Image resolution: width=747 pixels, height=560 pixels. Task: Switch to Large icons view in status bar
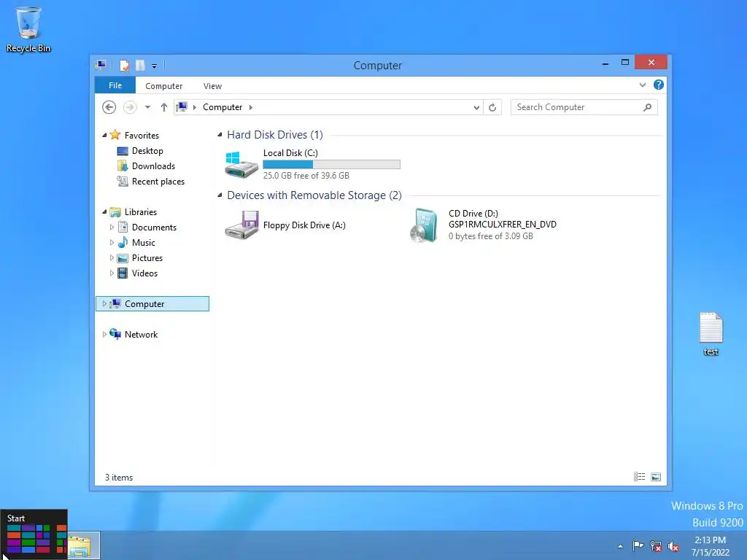tap(656, 477)
